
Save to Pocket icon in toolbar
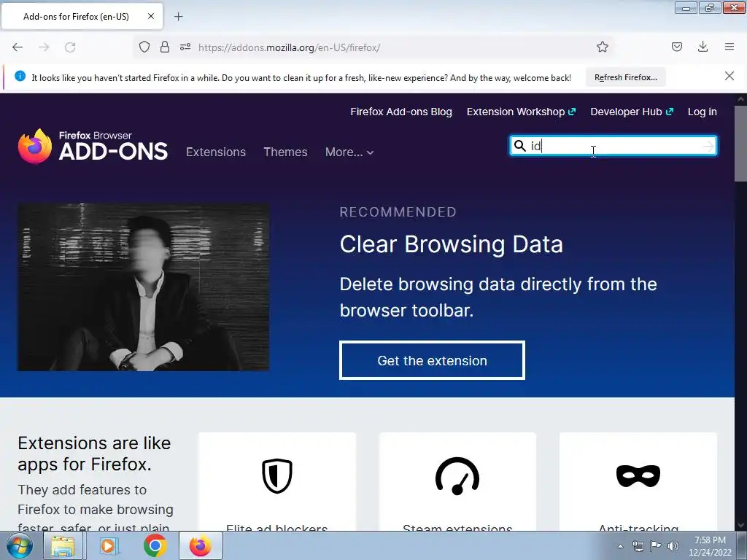[x=676, y=47]
